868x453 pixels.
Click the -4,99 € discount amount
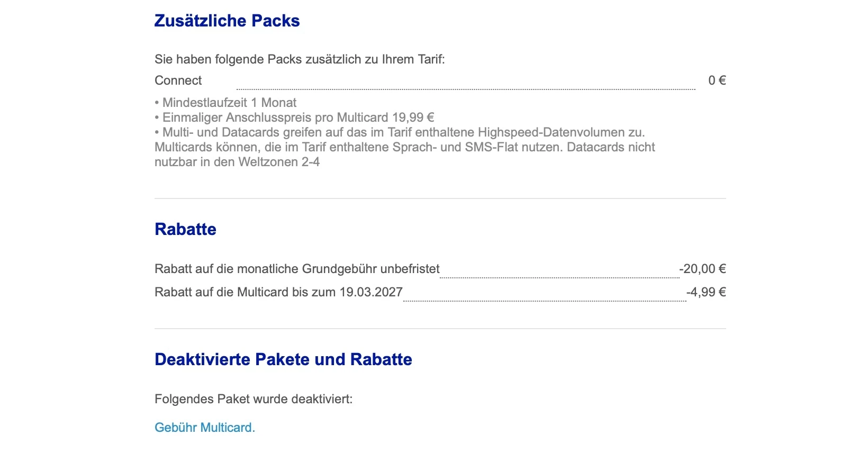click(x=706, y=292)
